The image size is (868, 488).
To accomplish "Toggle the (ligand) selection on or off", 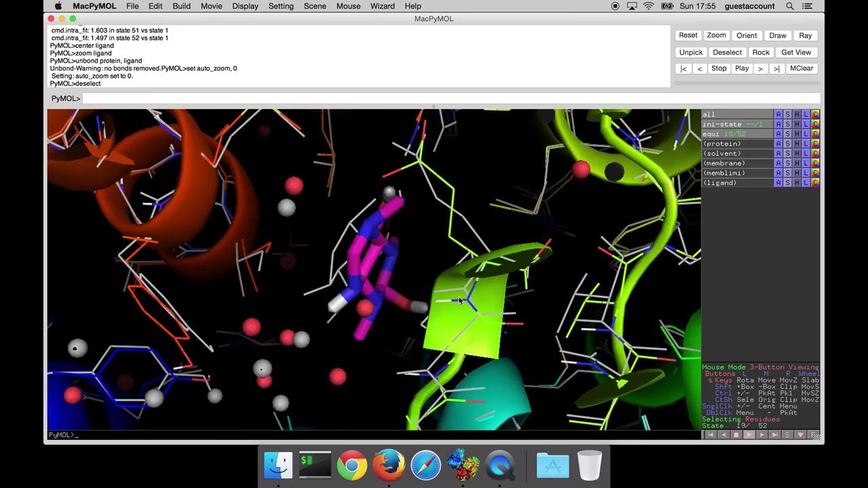I will click(737, 183).
